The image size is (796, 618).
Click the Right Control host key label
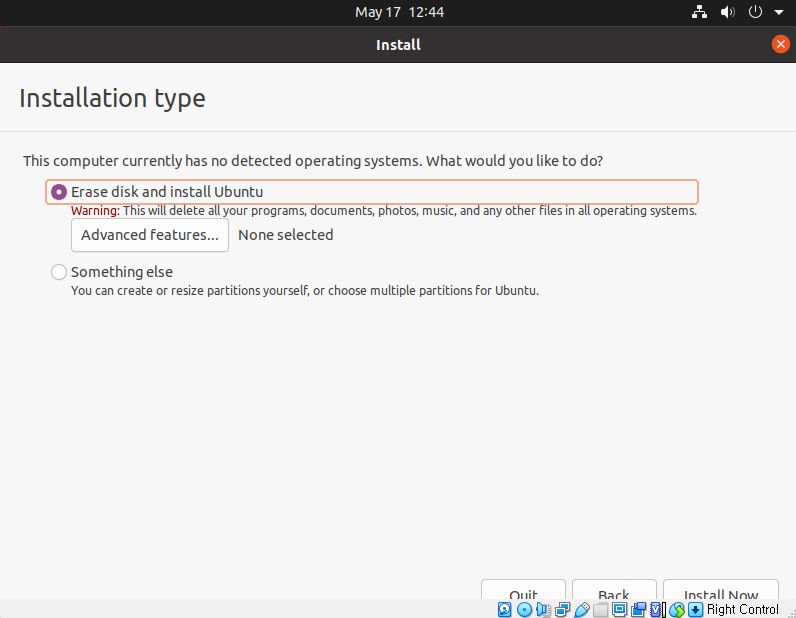click(742, 609)
